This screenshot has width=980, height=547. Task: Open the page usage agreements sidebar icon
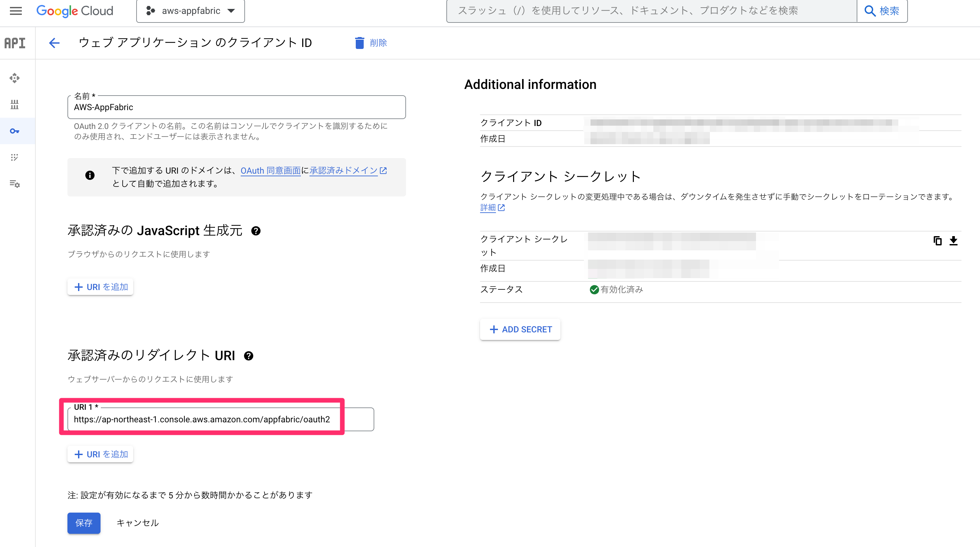pos(15,184)
